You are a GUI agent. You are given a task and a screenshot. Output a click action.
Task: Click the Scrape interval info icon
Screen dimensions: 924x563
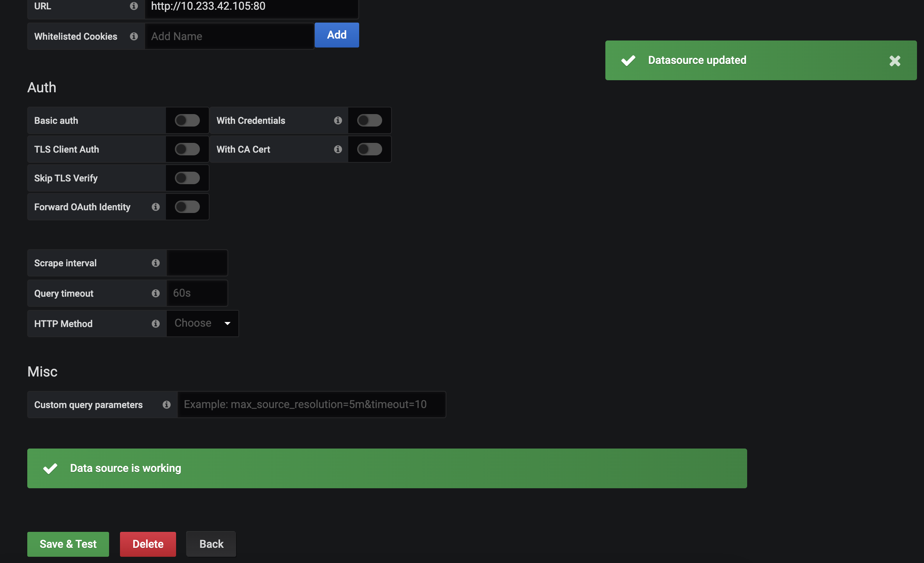tap(155, 263)
